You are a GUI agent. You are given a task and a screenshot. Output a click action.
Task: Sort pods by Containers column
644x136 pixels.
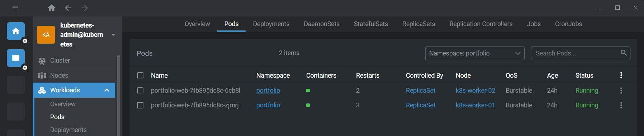pyautogui.click(x=321, y=76)
